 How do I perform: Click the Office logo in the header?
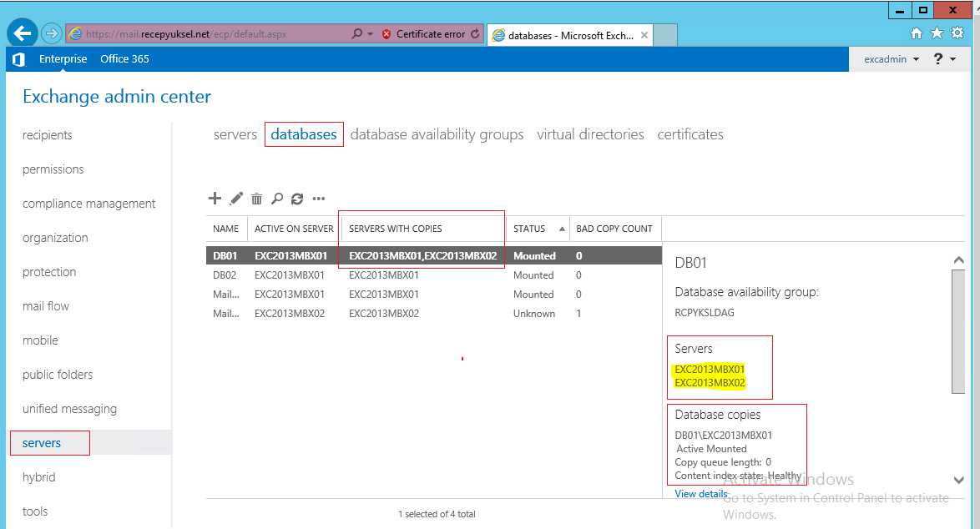click(18, 59)
